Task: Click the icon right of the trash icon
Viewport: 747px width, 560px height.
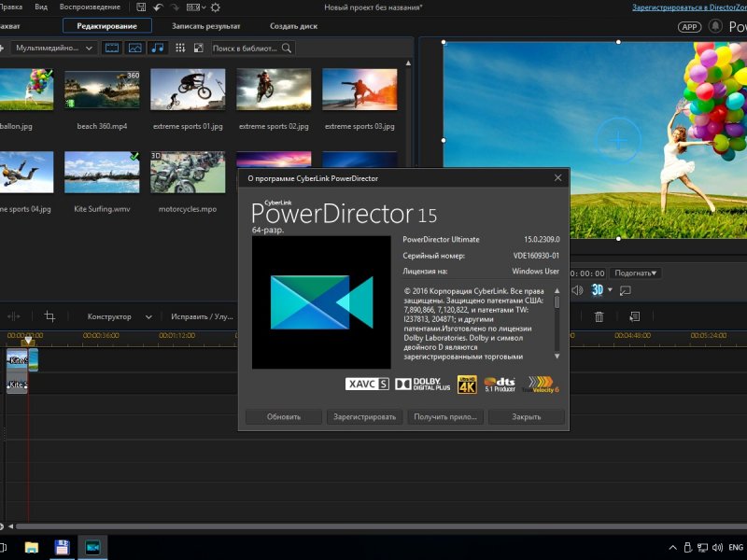Action: [634, 316]
